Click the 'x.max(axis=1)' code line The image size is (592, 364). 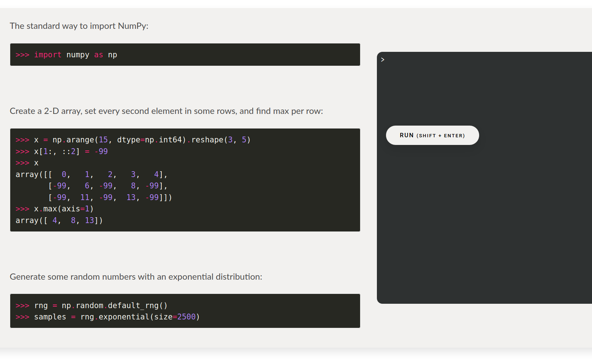coord(54,209)
